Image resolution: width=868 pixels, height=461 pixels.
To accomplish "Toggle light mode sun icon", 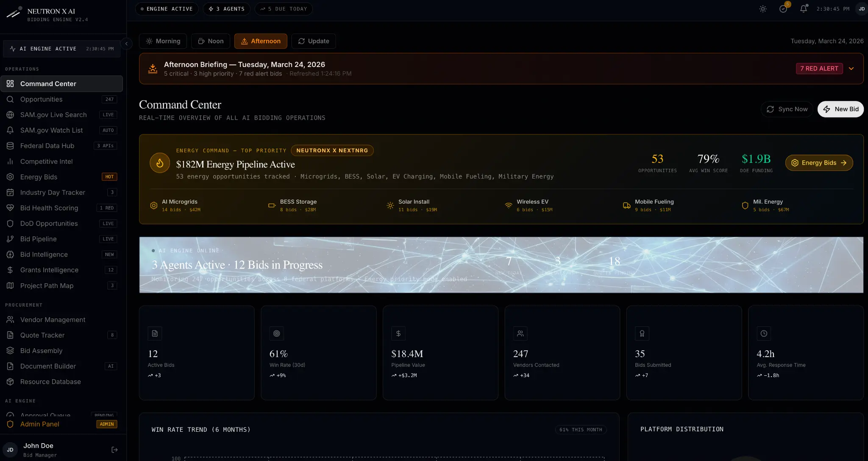I will pos(763,9).
